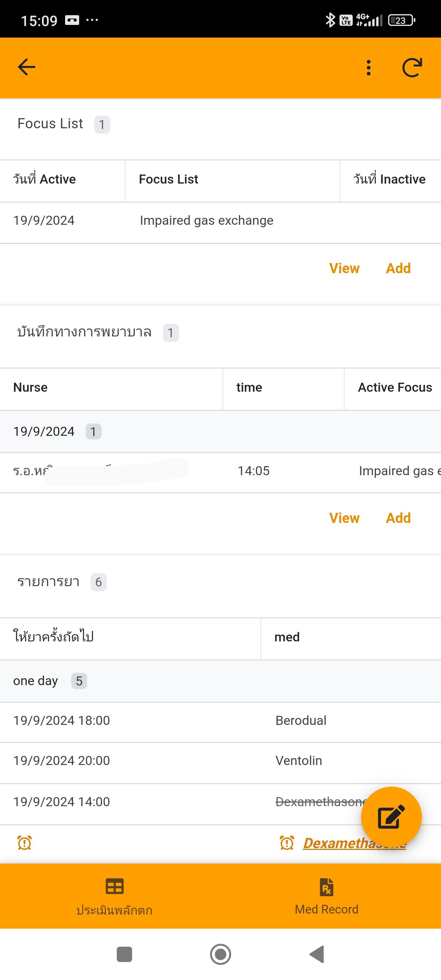This screenshot has width=441, height=980.
Task: Select the Ventolin 20:00 medication row
Action: (x=220, y=761)
